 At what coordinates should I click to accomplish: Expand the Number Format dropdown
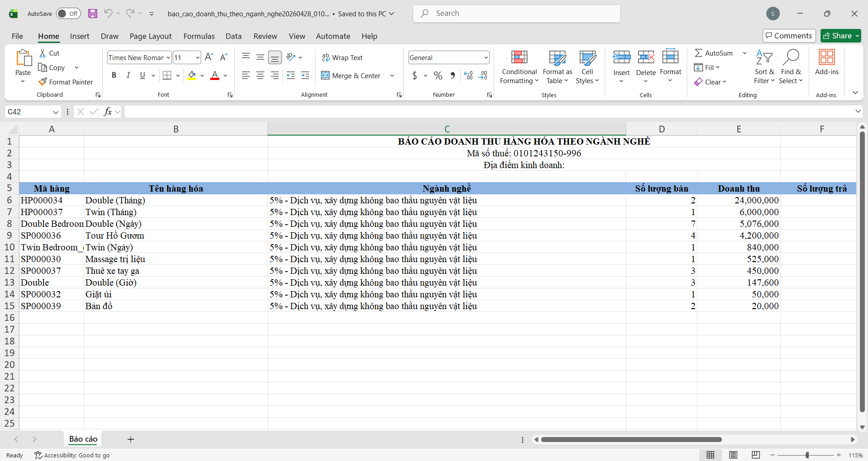[486, 57]
